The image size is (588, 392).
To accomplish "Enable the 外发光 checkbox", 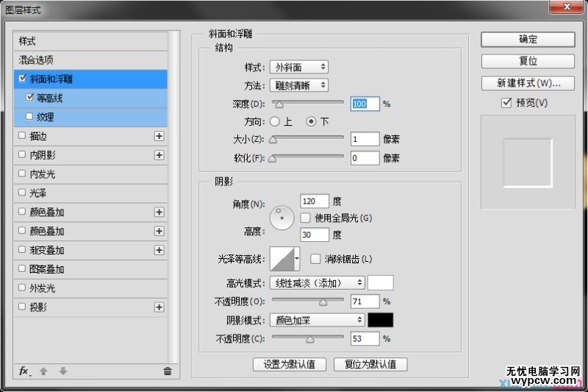I will click(22, 288).
